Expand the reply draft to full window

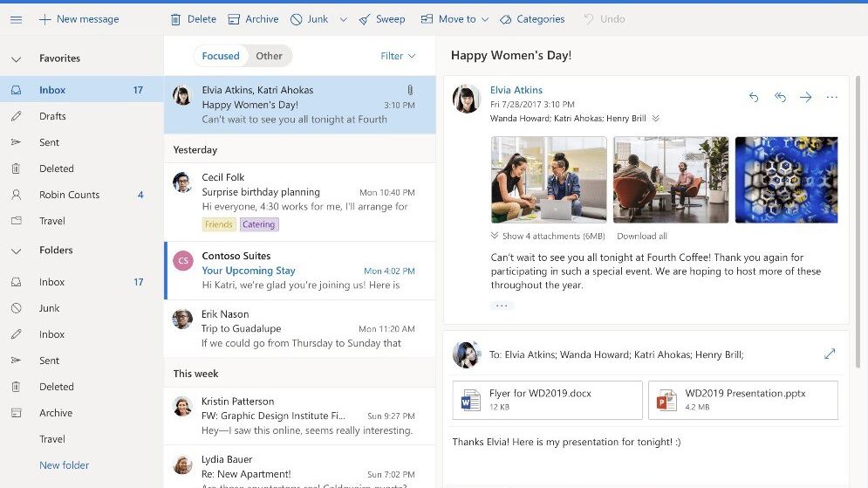coord(829,354)
